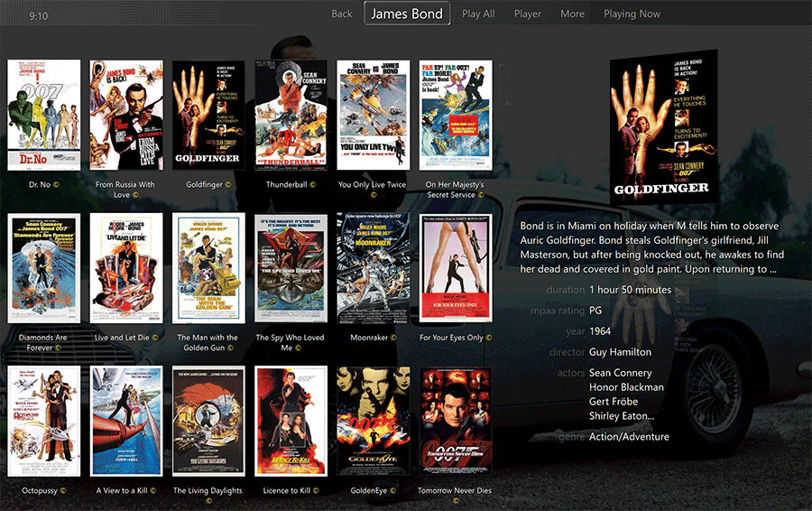Click the 9:10 clock display
This screenshot has height=511, width=812.
38,16
